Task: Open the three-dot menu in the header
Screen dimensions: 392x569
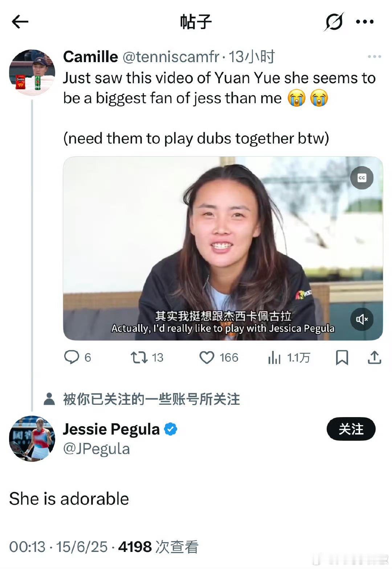Action: (365, 22)
